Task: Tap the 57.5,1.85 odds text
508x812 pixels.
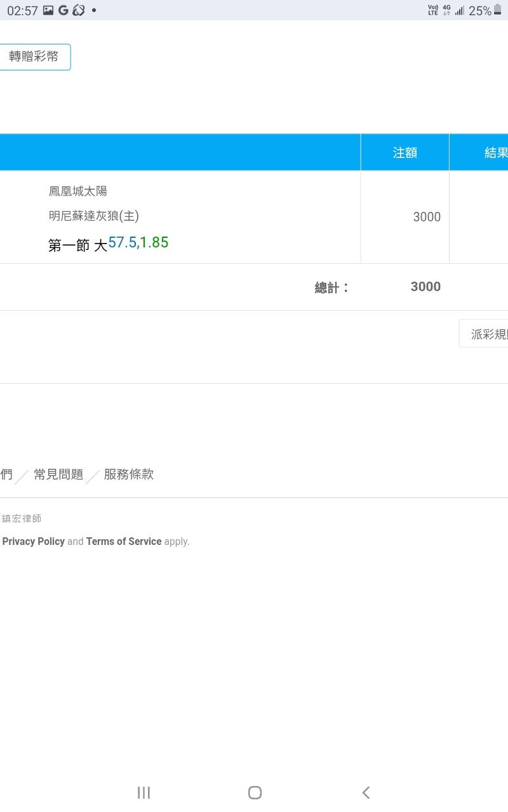Action: pyautogui.click(x=138, y=242)
